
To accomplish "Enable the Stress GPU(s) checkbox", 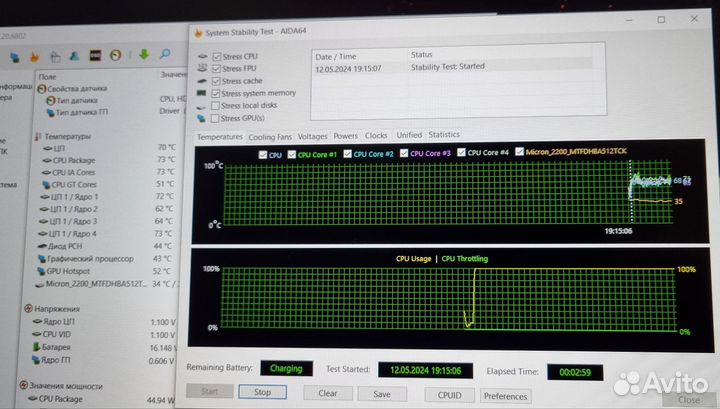I will (x=214, y=118).
